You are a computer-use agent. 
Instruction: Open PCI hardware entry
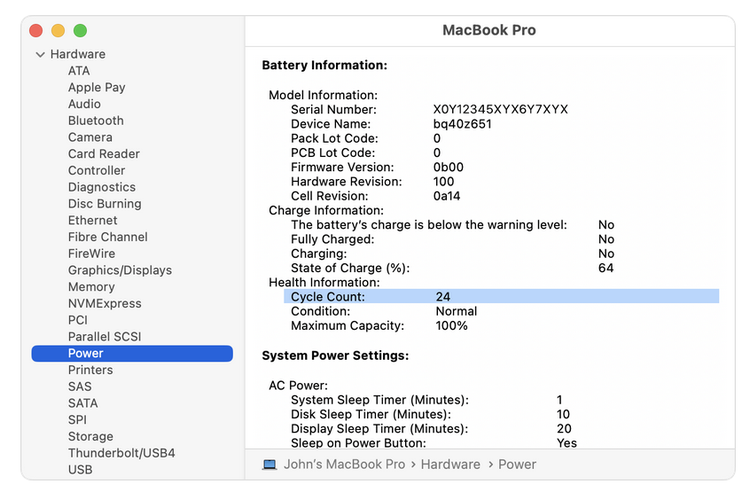pos(77,321)
